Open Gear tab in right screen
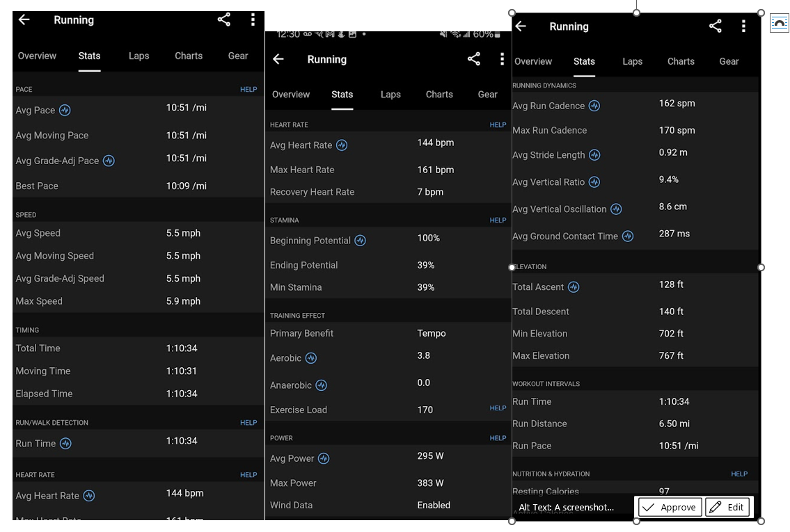790x532 pixels. pos(729,61)
